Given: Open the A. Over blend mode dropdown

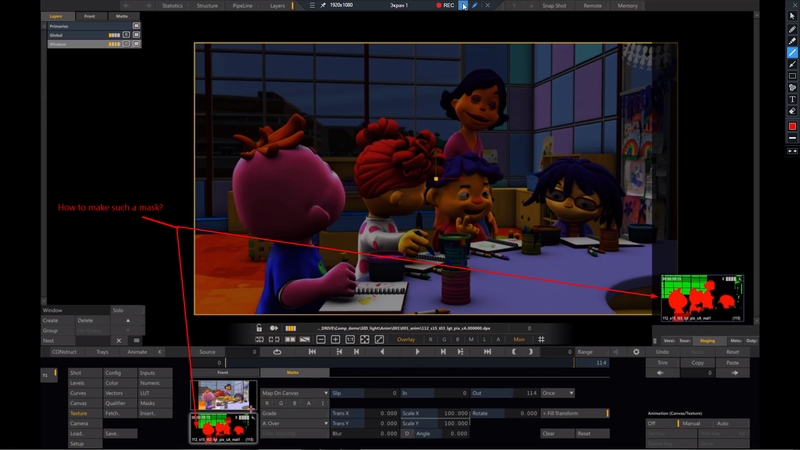Looking at the screenshot, I should (294, 423).
